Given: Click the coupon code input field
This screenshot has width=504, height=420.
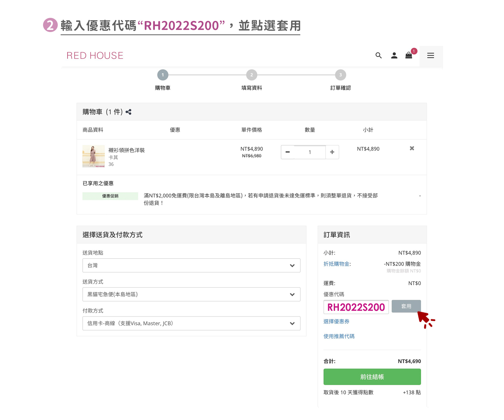Looking at the screenshot, I should pyautogui.click(x=356, y=307).
